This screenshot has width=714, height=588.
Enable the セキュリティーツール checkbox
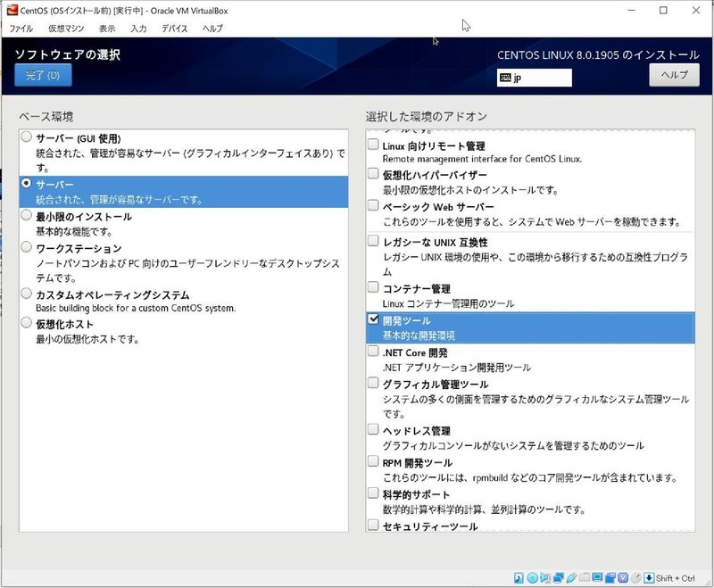click(x=373, y=525)
